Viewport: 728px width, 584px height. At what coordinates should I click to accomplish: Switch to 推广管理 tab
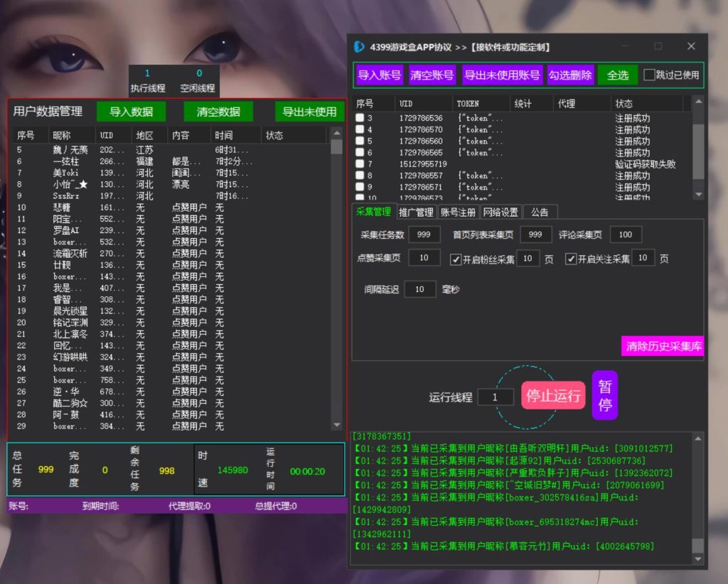416,212
